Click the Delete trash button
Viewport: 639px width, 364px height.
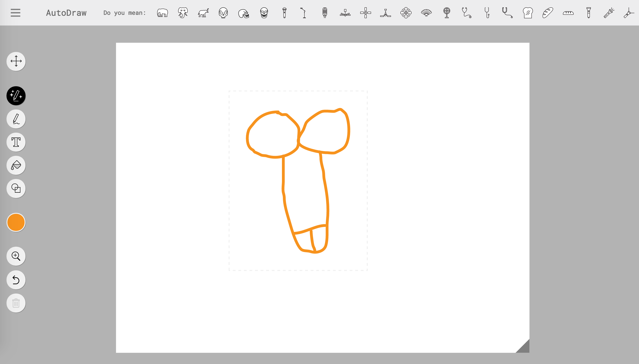click(16, 303)
